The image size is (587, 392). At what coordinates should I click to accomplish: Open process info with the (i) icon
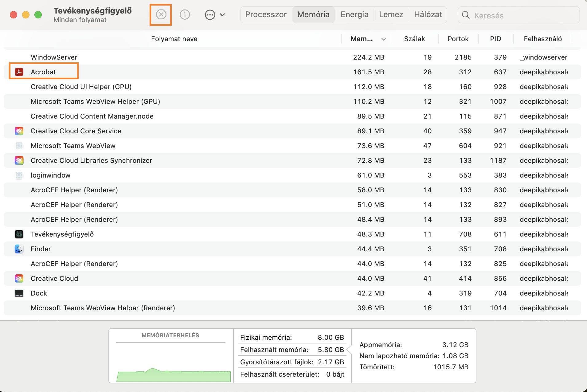point(185,14)
